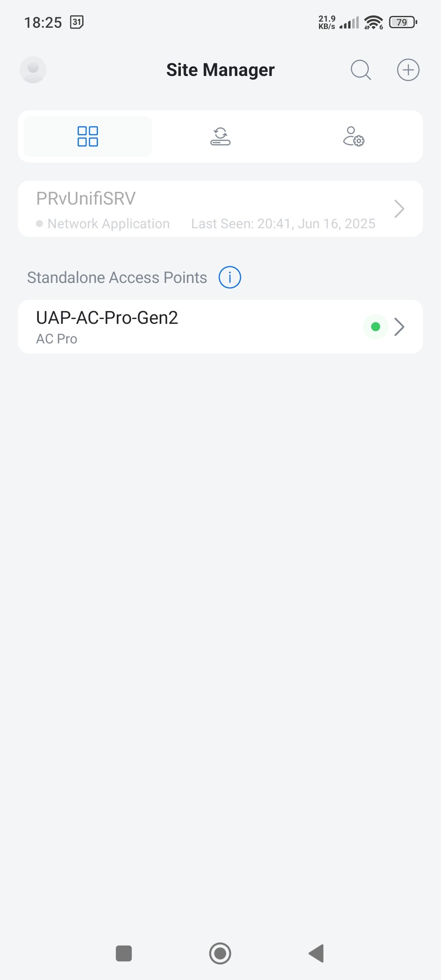The image size is (441, 980).
Task: Tap the add site plus icon
Action: (408, 70)
